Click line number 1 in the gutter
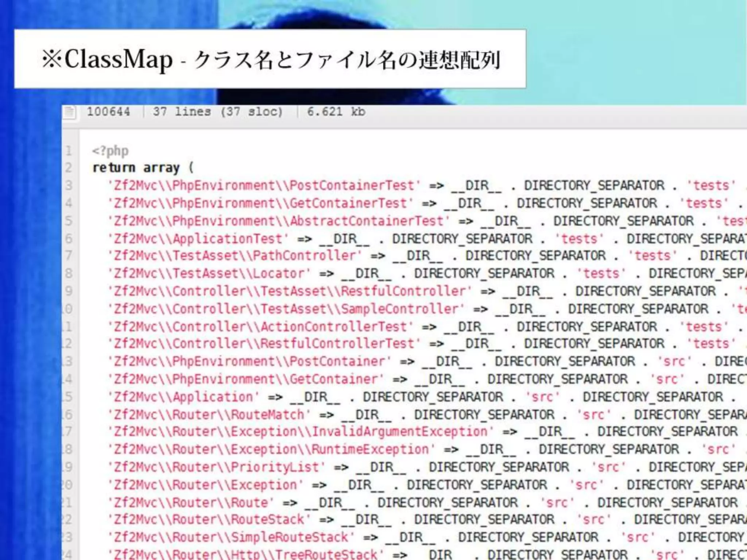Screen dimensions: 747x560 (69, 151)
